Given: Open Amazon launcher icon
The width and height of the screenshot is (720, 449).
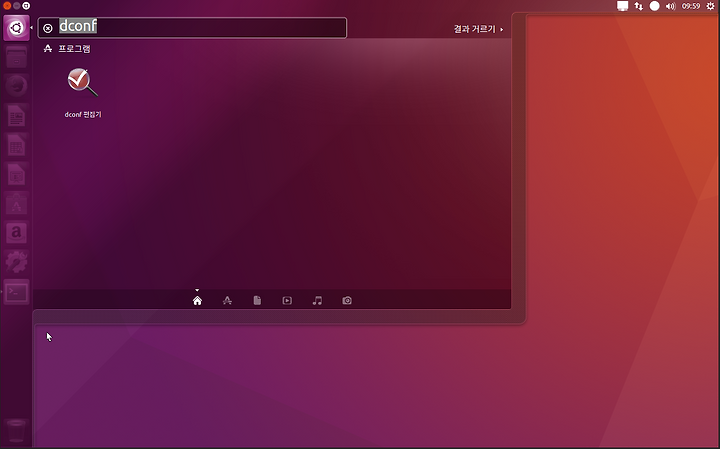Looking at the screenshot, I should (x=16, y=233).
